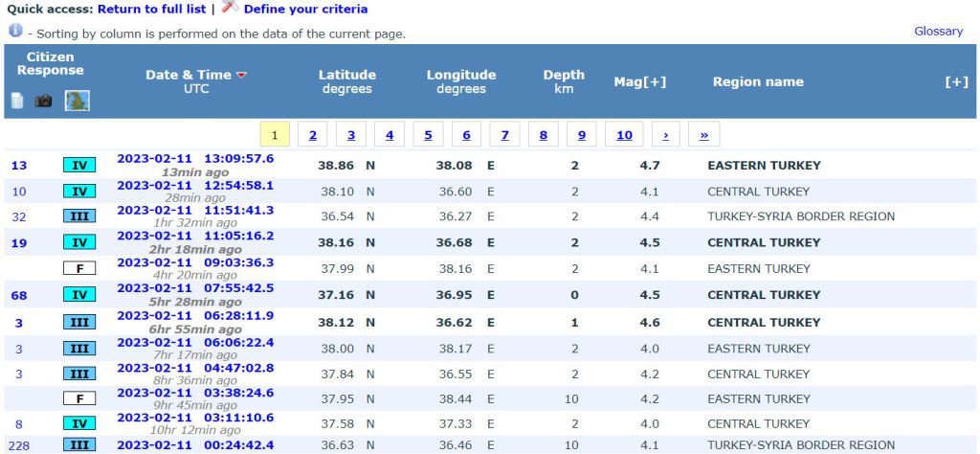Viewport: 980px width, 454px height.
Task: Open Return to full list link
Action: tap(152, 9)
